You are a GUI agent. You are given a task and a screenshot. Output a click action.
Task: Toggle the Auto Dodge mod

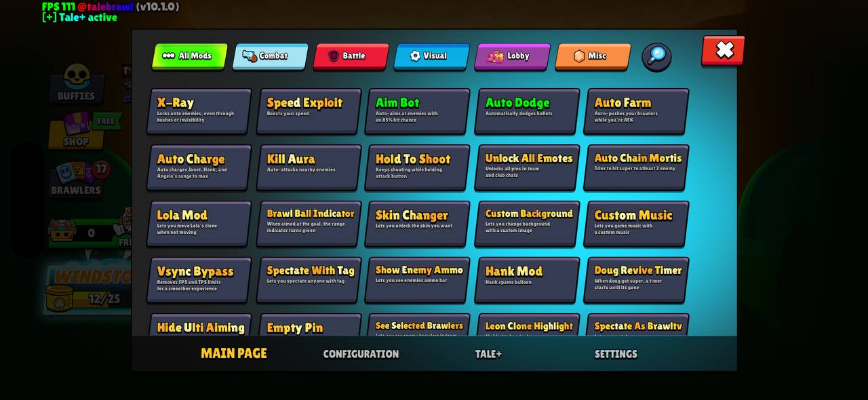(x=528, y=111)
